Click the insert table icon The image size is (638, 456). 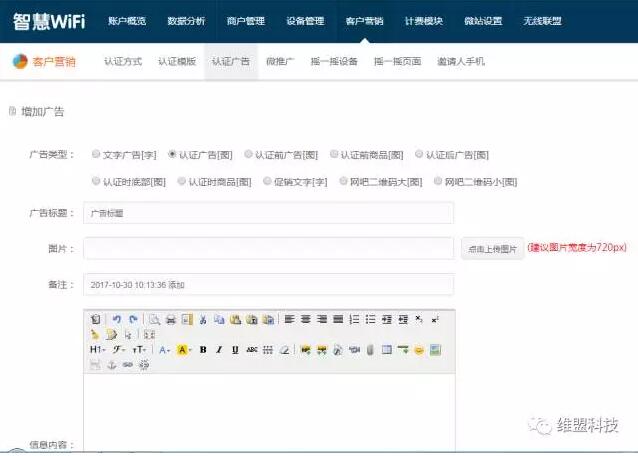pos(387,350)
